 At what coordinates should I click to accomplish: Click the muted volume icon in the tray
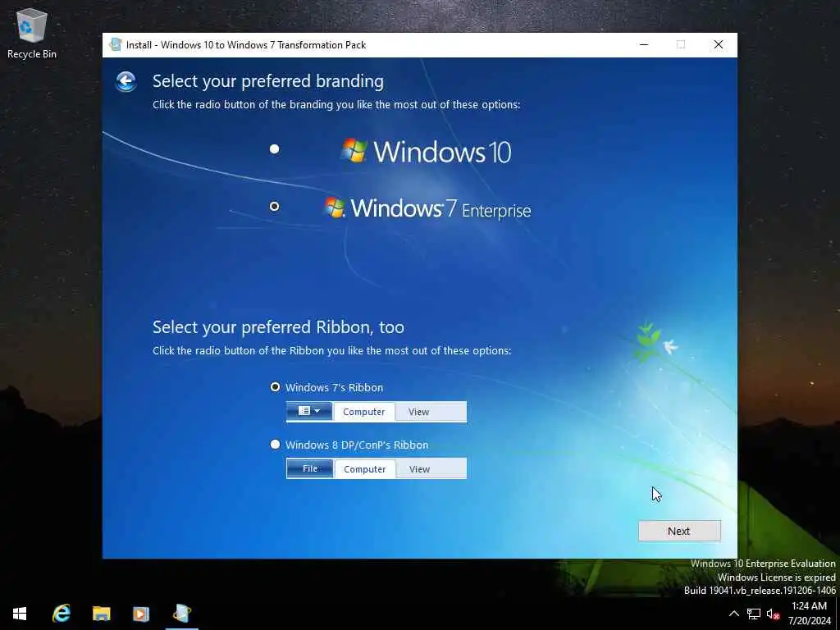point(773,614)
